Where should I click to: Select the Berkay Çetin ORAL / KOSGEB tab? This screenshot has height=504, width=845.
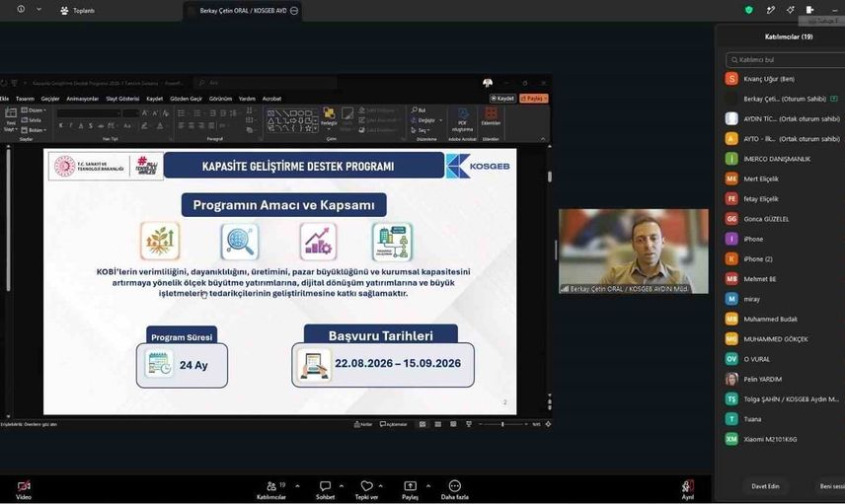tap(243, 10)
